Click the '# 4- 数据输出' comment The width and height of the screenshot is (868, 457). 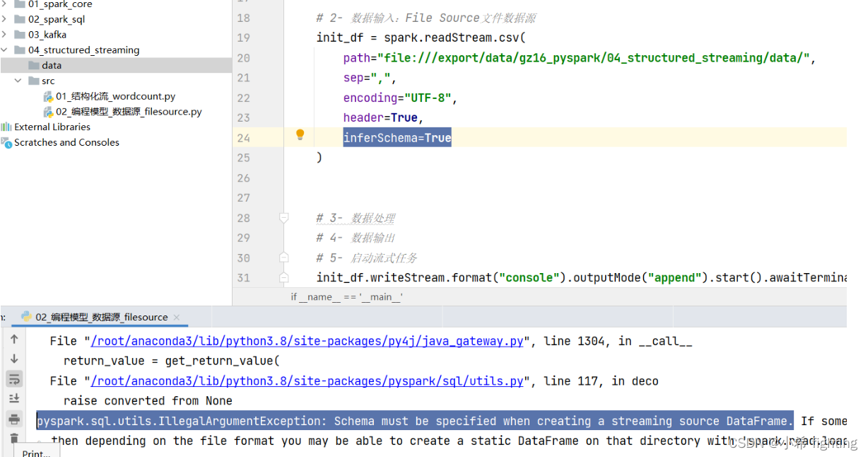click(x=356, y=238)
